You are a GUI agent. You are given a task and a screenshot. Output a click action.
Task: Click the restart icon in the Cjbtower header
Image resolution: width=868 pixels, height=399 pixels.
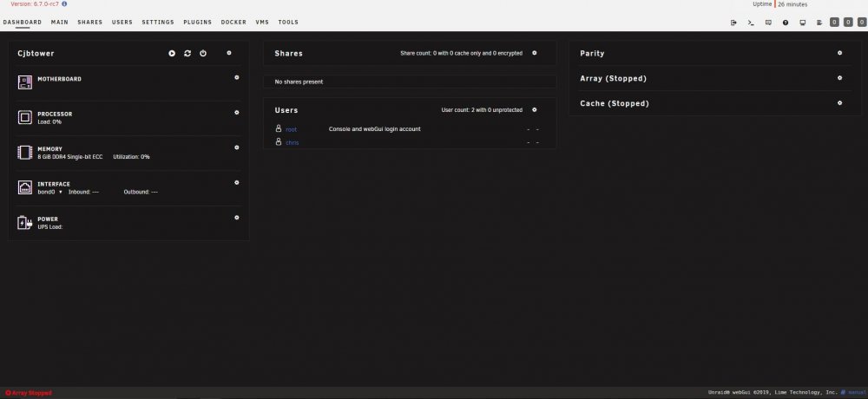coord(187,53)
